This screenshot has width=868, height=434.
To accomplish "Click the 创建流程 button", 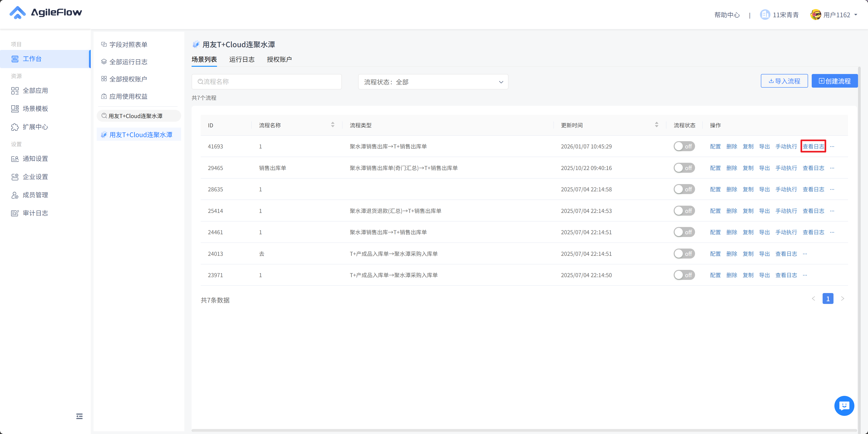I will click(x=834, y=81).
